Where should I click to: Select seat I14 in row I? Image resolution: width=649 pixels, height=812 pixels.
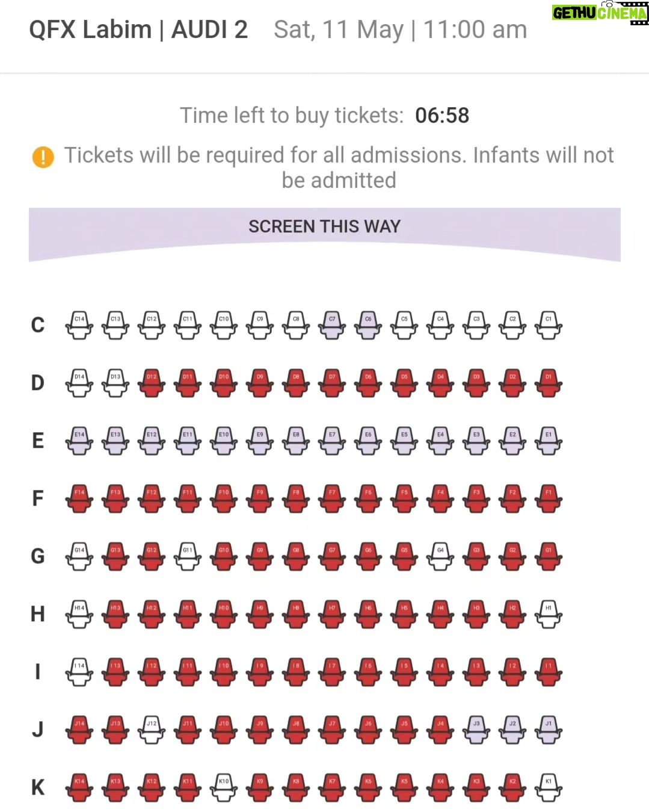pos(79,672)
